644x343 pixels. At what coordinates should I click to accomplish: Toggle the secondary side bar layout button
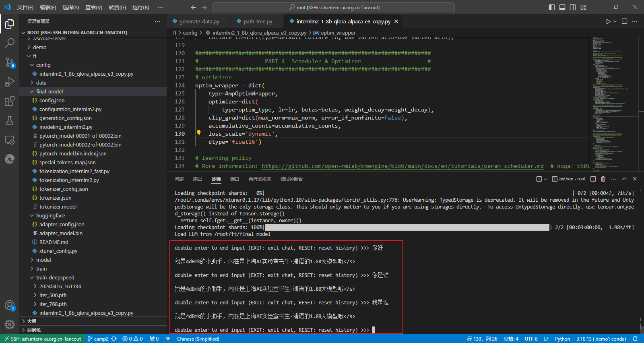573,7
